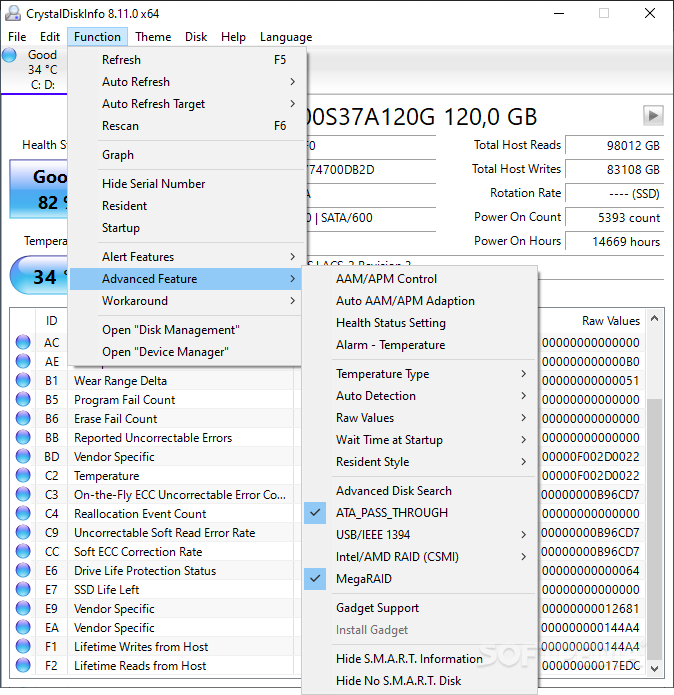Expand the Auto Refresh Target submenu
The image size is (674, 695).
tap(186, 104)
